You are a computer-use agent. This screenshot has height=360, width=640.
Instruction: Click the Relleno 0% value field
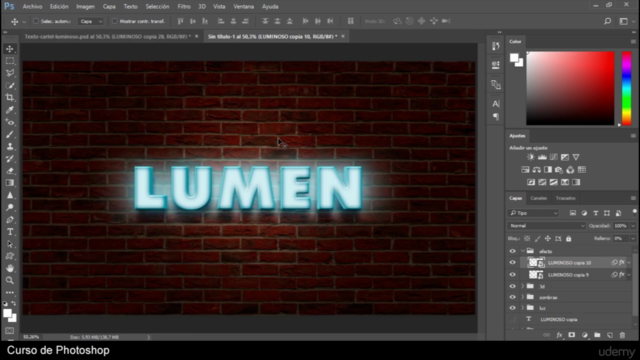(x=620, y=239)
